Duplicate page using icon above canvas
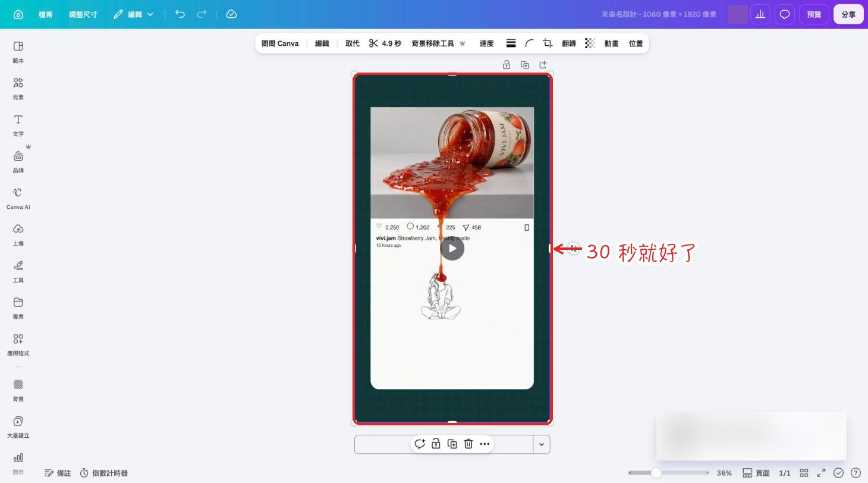Screen dimensions: 868x483 [525, 65]
